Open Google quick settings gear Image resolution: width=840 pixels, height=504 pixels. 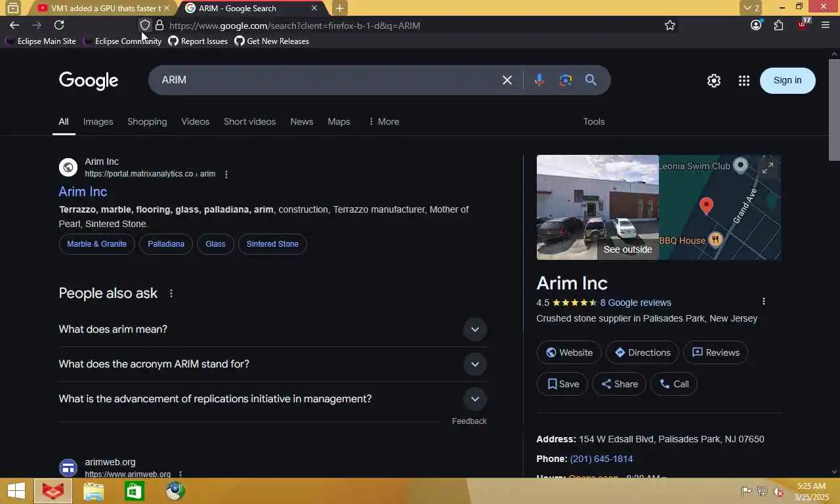714,81
